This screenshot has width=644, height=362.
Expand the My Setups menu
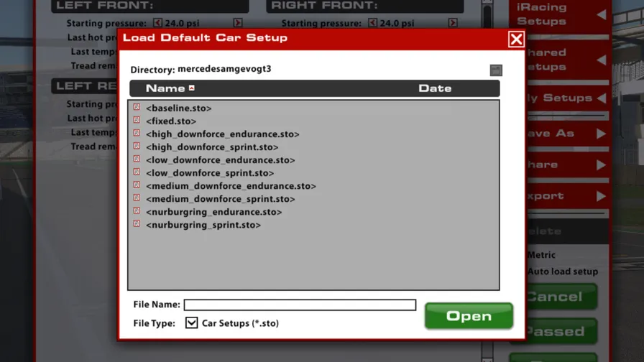point(567,98)
